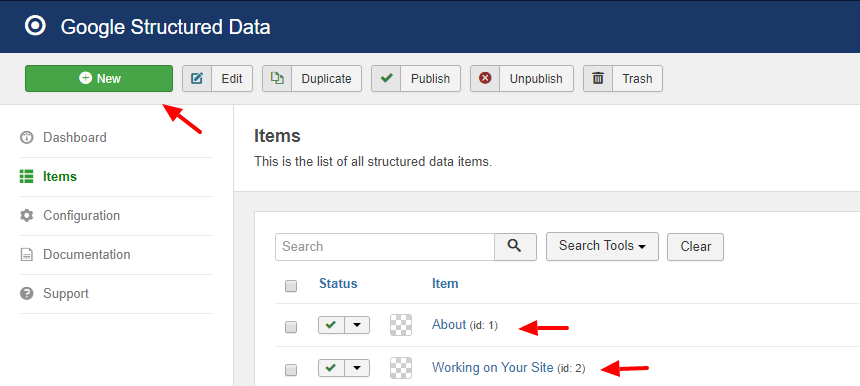The width and height of the screenshot is (860, 386).
Task: Open status dropdown arrow for About
Action: [x=357, y=325]
